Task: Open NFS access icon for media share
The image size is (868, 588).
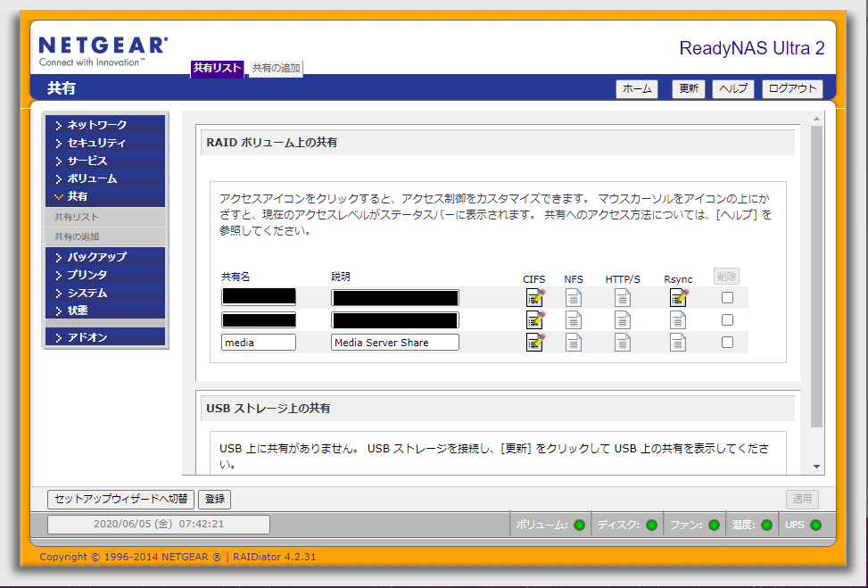Action: [574, 342]
